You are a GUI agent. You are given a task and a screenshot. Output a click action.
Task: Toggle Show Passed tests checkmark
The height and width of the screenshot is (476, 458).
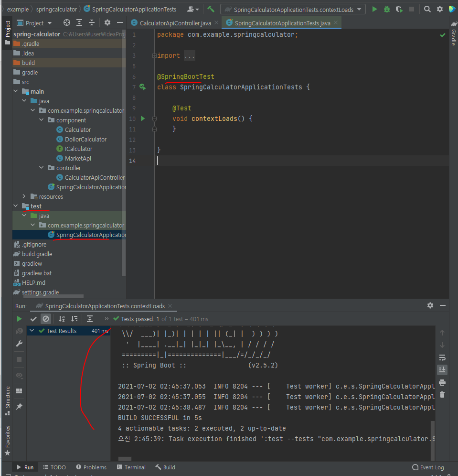33,318
